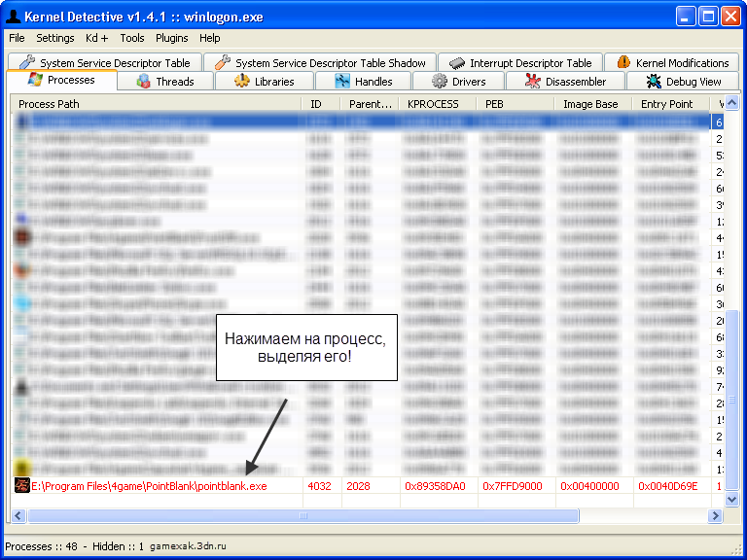Minimize the Kernel Detective window
This screenshot has height=560, width=747.
tap(685, 17)
